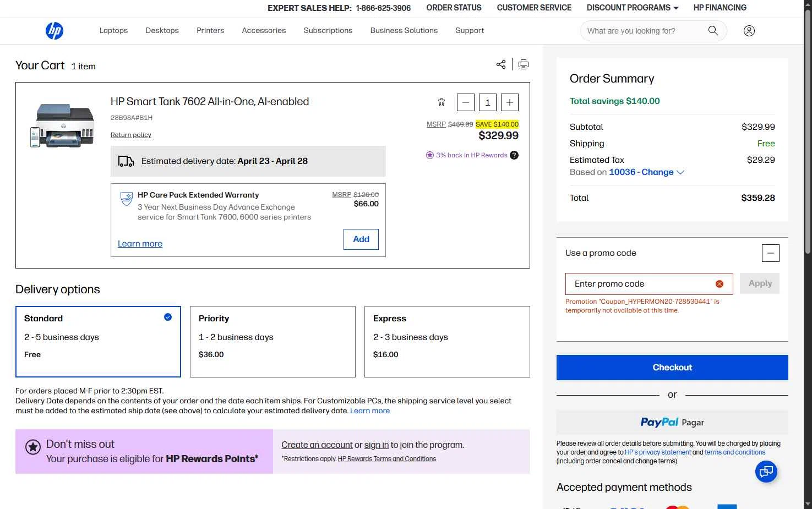812x509 pixels.
Task: Pay with the PayPal button
Action: pos(672,422)
